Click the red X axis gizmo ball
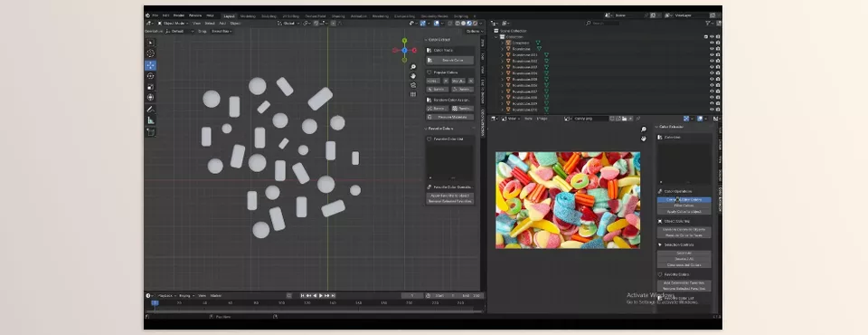This screenshot has width=868, height=335. 414,51
